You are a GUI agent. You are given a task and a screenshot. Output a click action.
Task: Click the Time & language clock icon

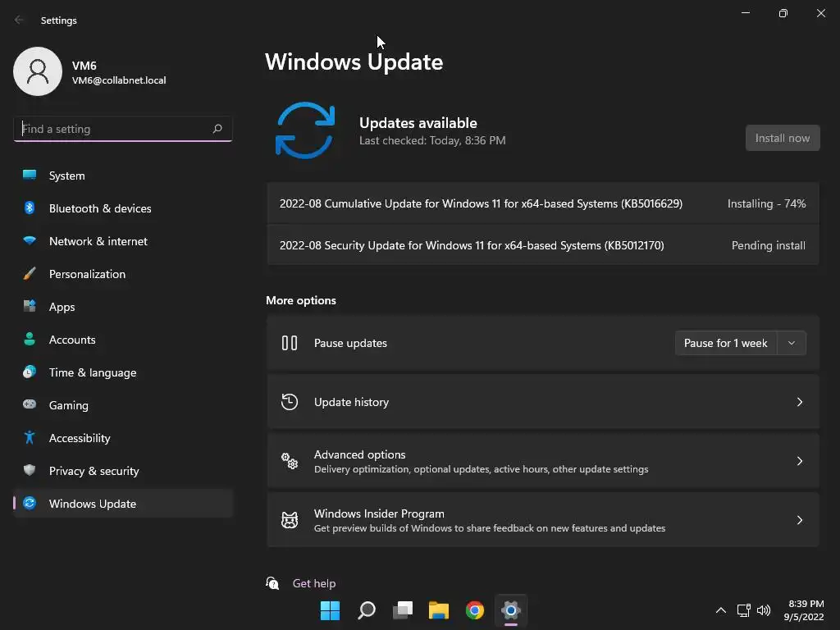click(30, 372)
